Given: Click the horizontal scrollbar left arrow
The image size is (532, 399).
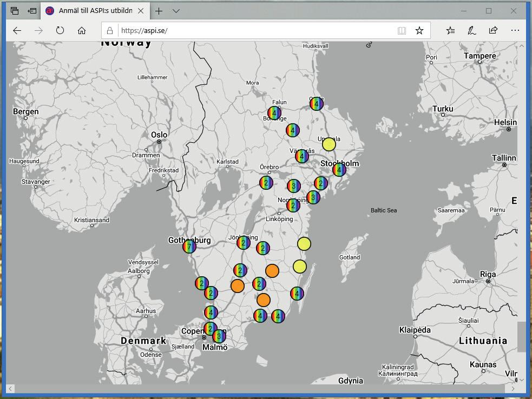Looking at the screenshot, I should pyautogui.click(x=10, y=389).
